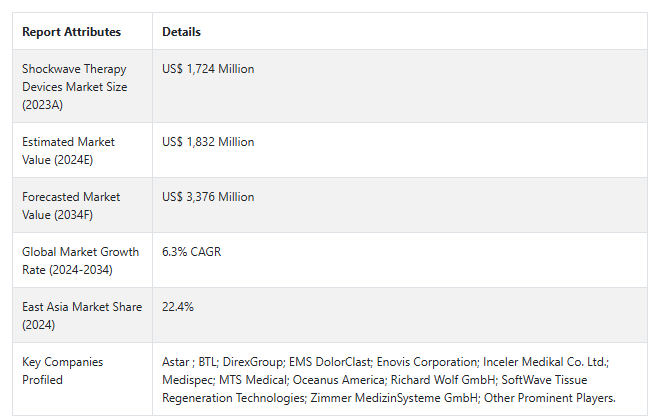This screenshot has width=655, height=418.
Task: Select the Key Companies Profiled cell
Action: coord(82,379)
